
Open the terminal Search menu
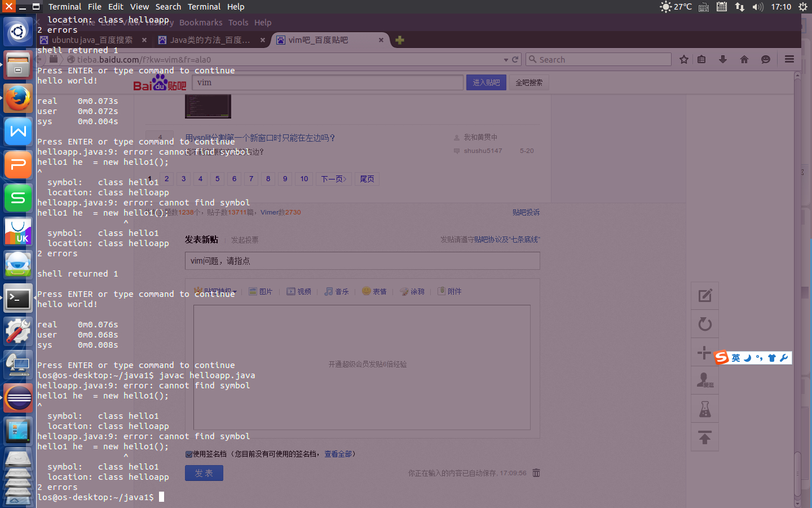point(168,7)
